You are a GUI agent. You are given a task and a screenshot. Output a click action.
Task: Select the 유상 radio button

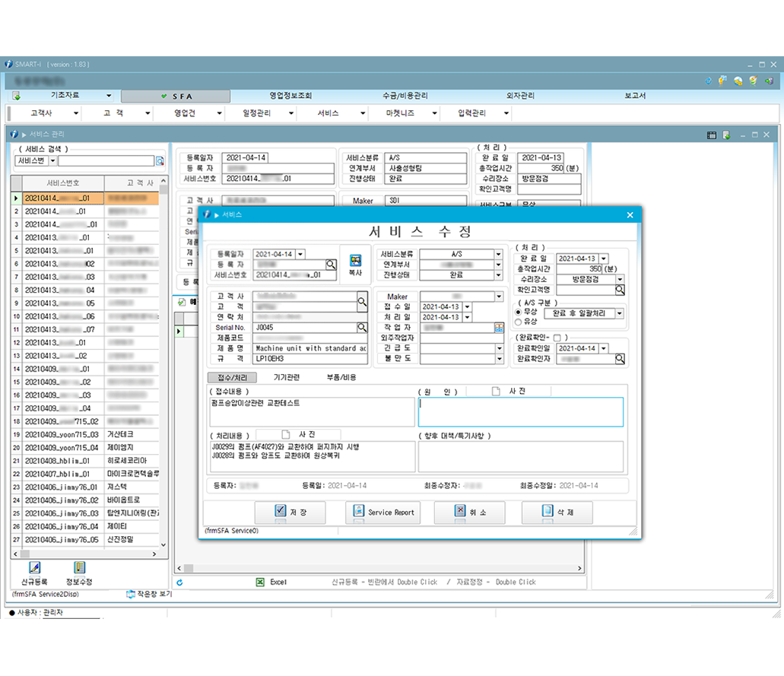tap(519, 322)
